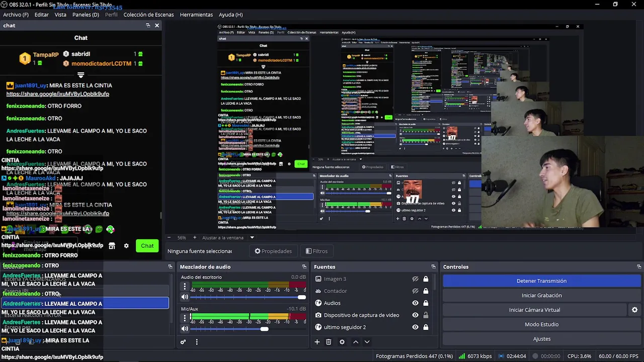Open the Colección de Escenas menu

pyautogui.click(x=148, y=15)
